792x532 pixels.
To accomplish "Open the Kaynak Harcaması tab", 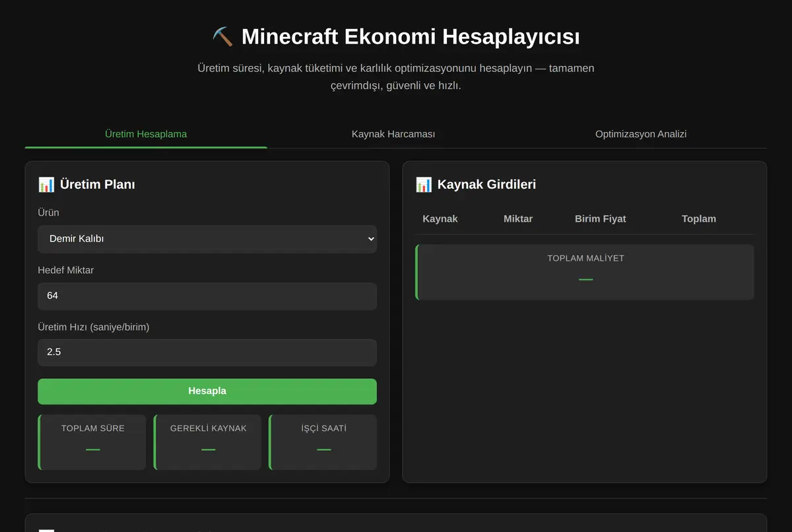I will tap(393, 134).
